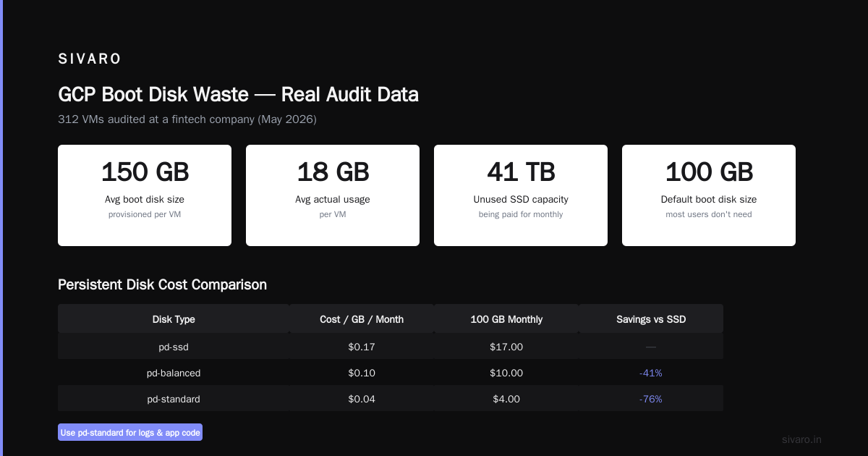Image resolution: width=868 pixels, height=456 pixels.
Task: Open the 18 GB average usage card
Action: point(333,195)
